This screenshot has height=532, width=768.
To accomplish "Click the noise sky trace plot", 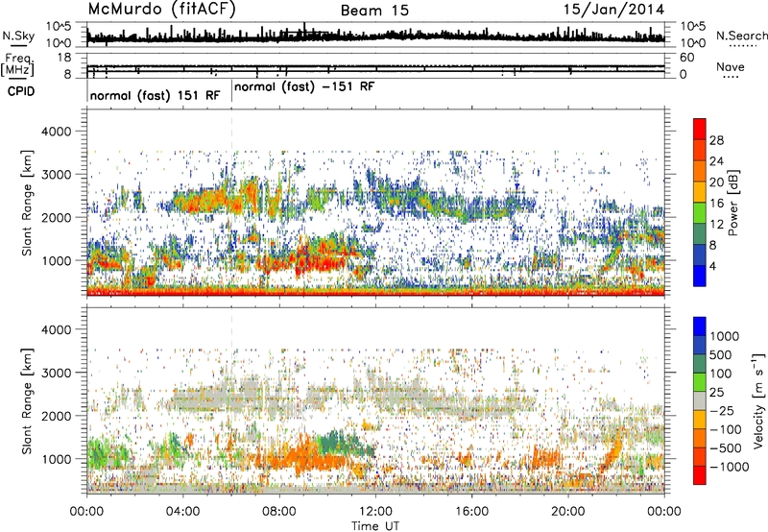I will pos(375,35).
